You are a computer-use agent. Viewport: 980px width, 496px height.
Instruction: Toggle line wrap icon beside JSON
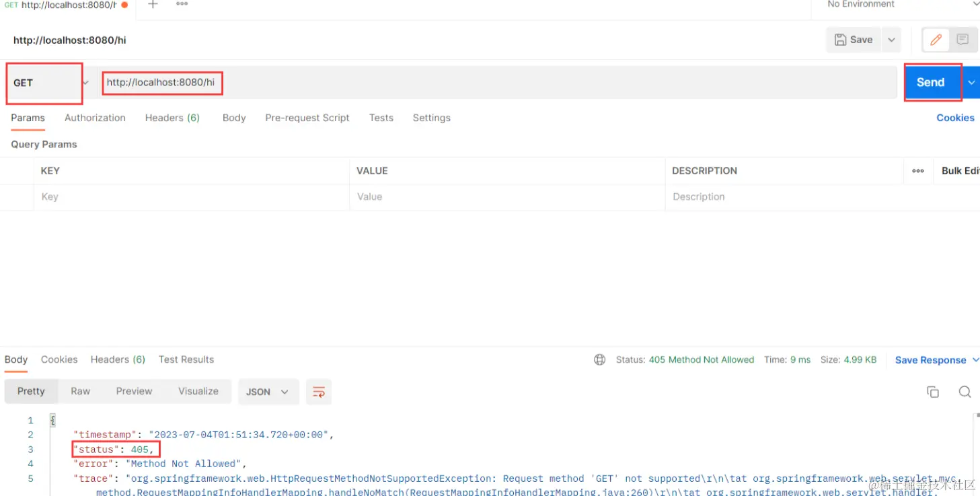[x=319, y=392]
